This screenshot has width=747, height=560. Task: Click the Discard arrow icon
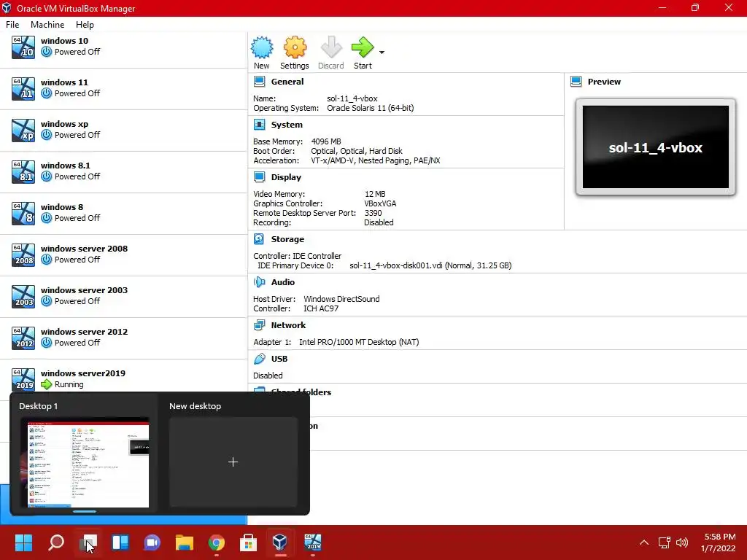coord(331,47)
